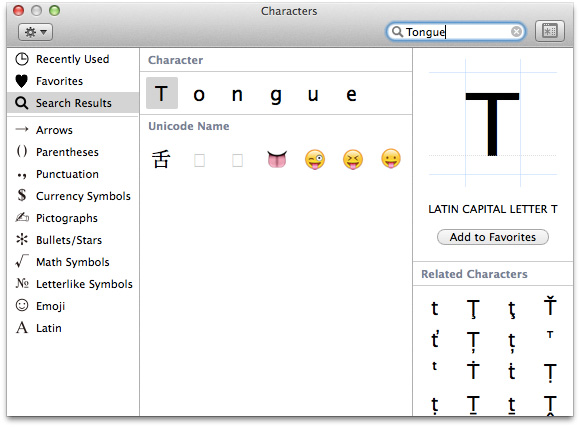Select t with apostrophe caron related character

coord(435,340)
